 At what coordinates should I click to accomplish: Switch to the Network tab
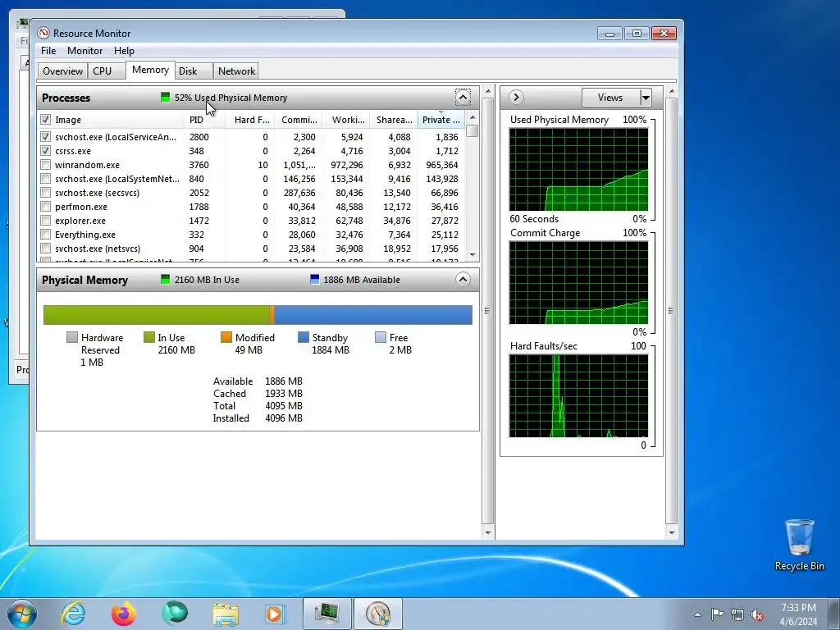coord(236,71)
